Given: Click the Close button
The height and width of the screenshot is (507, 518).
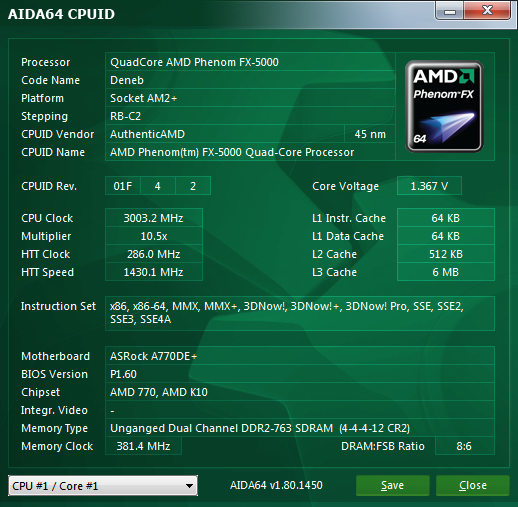Looking at the screenshot, I should pos(473,485).
